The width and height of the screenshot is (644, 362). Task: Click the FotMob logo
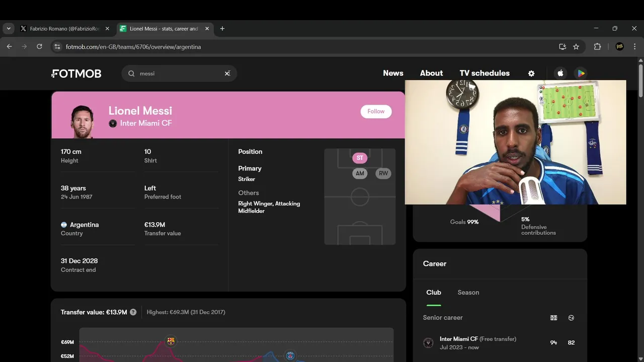[76, 73]
